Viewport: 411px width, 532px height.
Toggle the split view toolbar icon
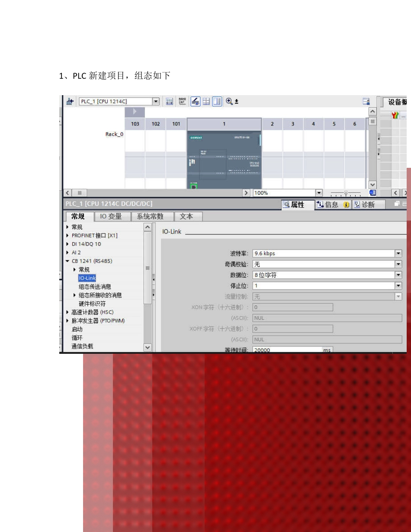(x=217, y=102)
